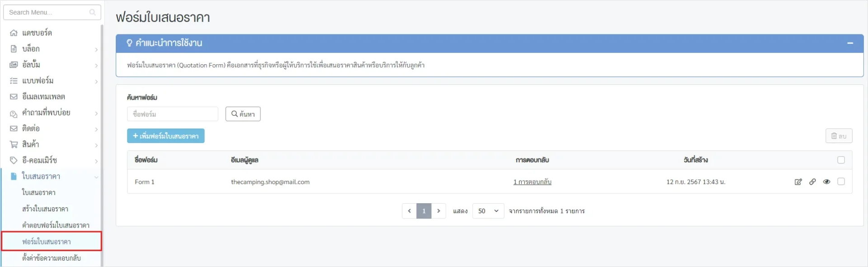Click the magnifier icon in Search Menu box

pyautogui.click(x=92, y=12)
